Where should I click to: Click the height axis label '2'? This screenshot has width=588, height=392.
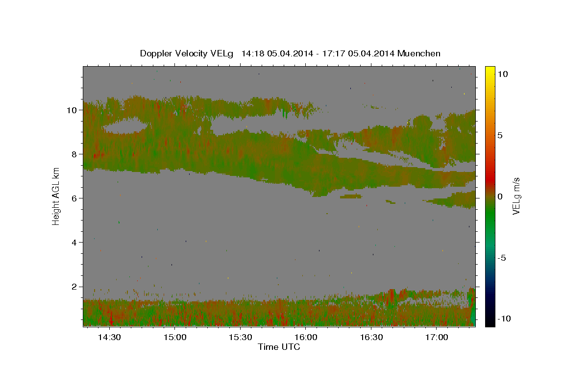pos(74,287)
